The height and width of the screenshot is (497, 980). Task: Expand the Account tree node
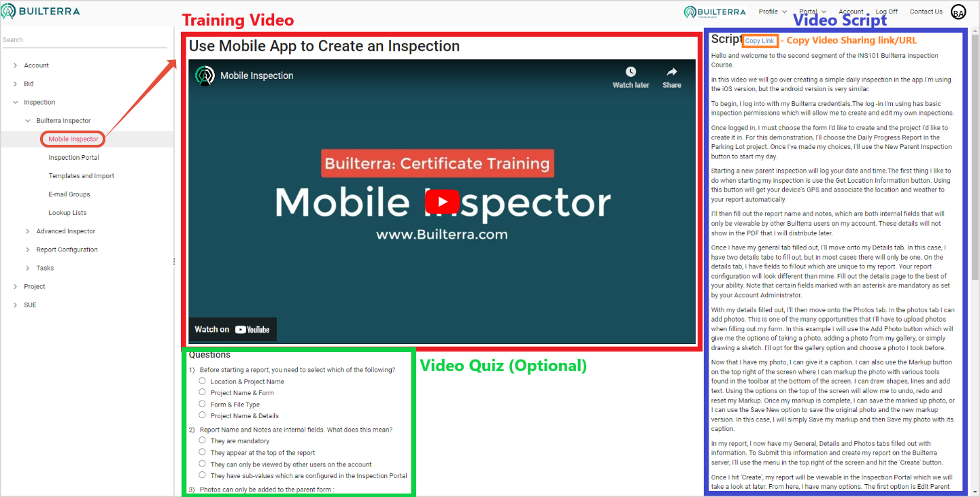click(16, 65)
